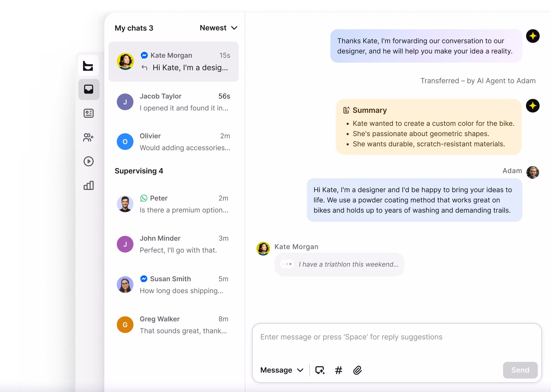Click the WhatsApp icon beside Peter
This screenshot has height=392, width=551.
[144, 198]
